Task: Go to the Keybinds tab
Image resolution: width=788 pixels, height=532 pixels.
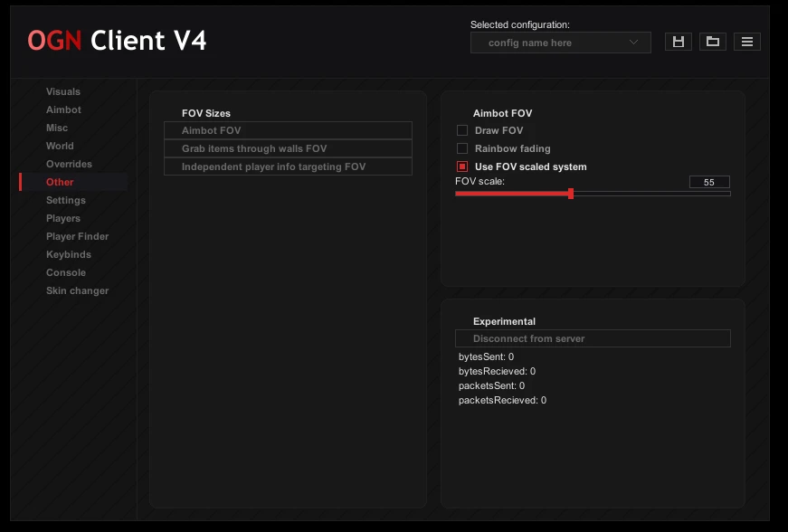Action: coord(69,254)
